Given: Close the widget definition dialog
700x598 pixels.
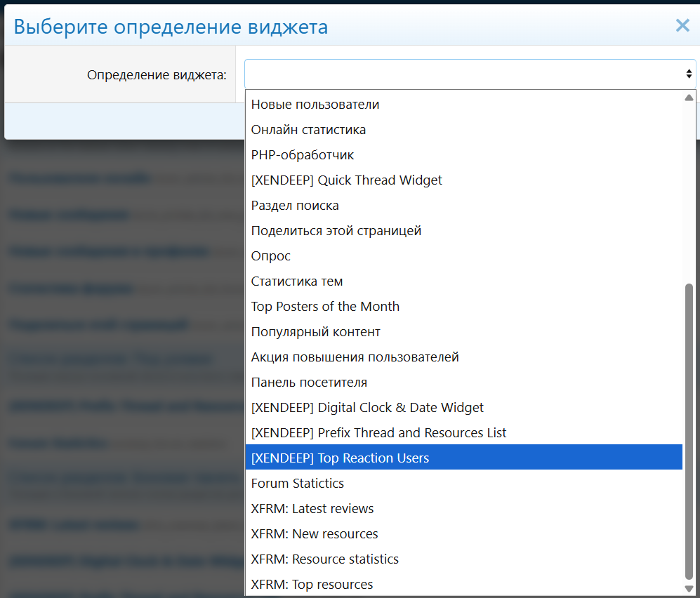Looking at the screenshot, I should pos(682,26).
